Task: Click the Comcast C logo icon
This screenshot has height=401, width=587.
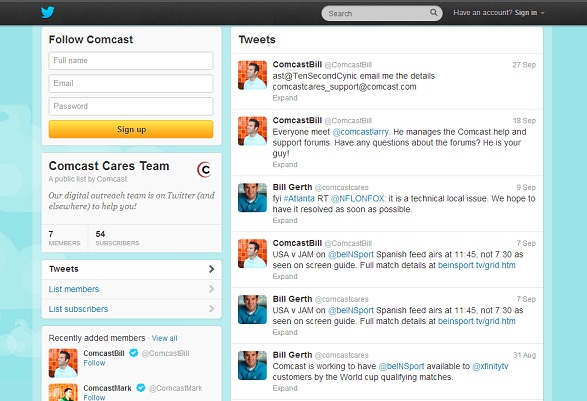Action: (x=204, y=170)
